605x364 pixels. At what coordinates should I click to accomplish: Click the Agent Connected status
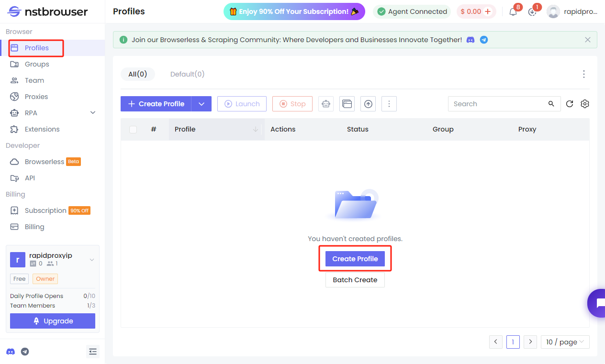pyautogui.click(x=412, y=11)
